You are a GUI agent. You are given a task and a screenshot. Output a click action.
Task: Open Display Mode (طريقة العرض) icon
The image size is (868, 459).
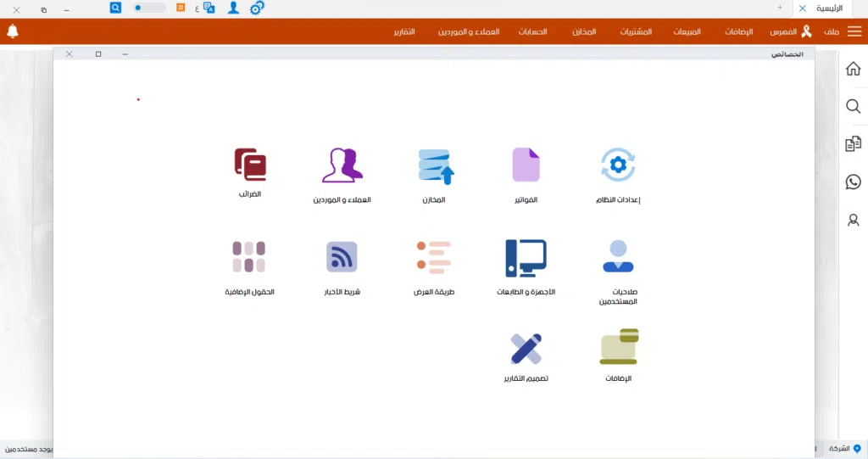(434, 257)
